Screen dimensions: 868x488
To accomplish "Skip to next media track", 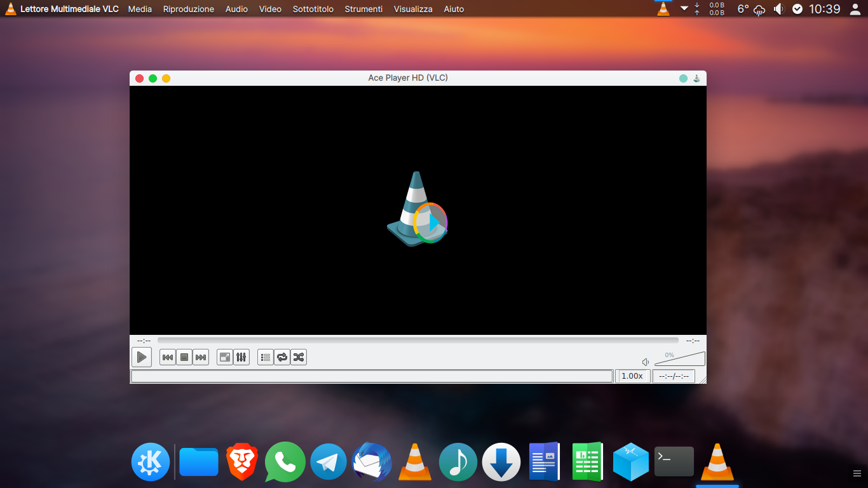I will point(201,357).
